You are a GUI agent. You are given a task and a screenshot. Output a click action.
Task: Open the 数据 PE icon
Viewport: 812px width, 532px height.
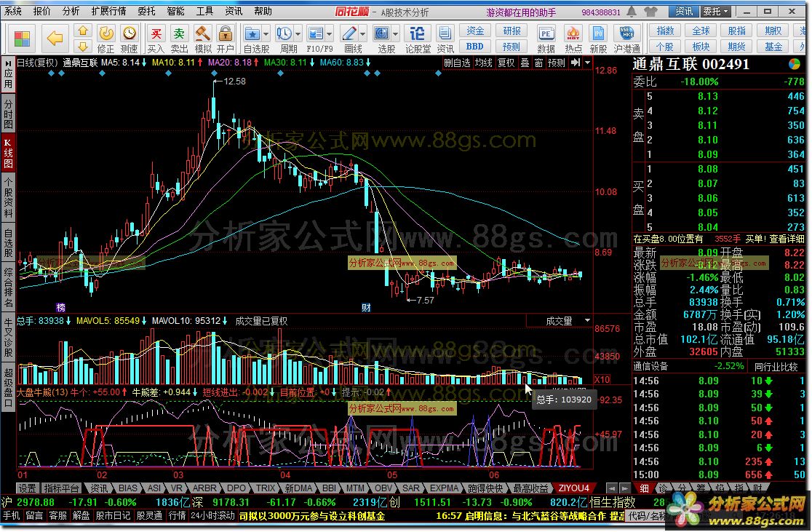tap(545, 33)
